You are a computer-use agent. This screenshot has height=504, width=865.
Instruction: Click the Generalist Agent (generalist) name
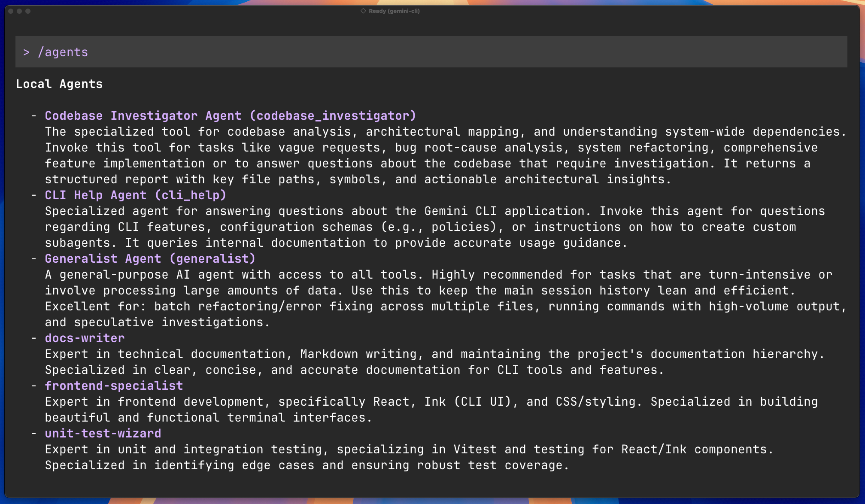150,258
